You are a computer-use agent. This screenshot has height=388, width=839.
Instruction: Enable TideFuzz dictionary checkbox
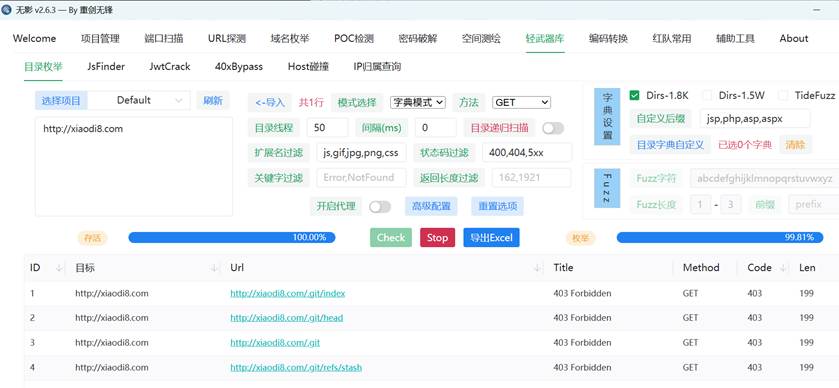pos(783,96)
